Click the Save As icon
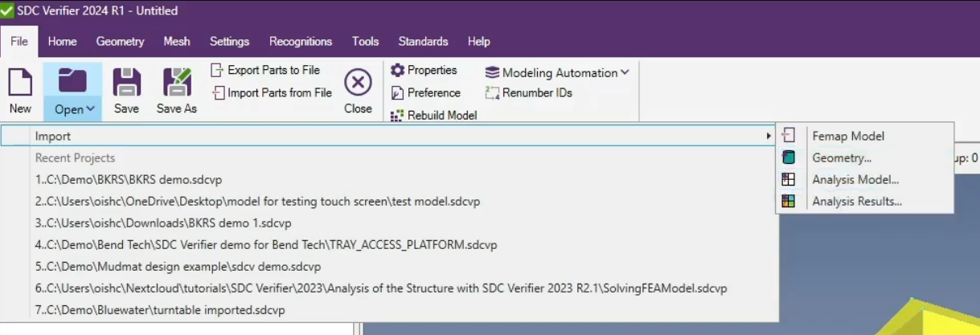 coord(177,82)
